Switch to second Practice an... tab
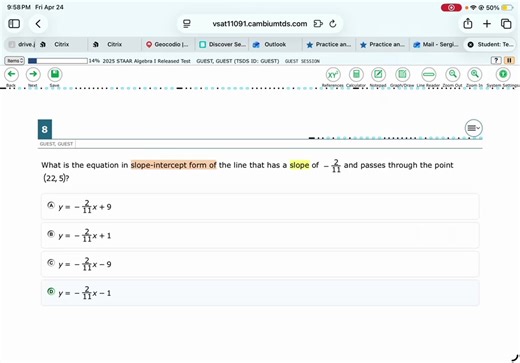 click(x=382, y=44)
